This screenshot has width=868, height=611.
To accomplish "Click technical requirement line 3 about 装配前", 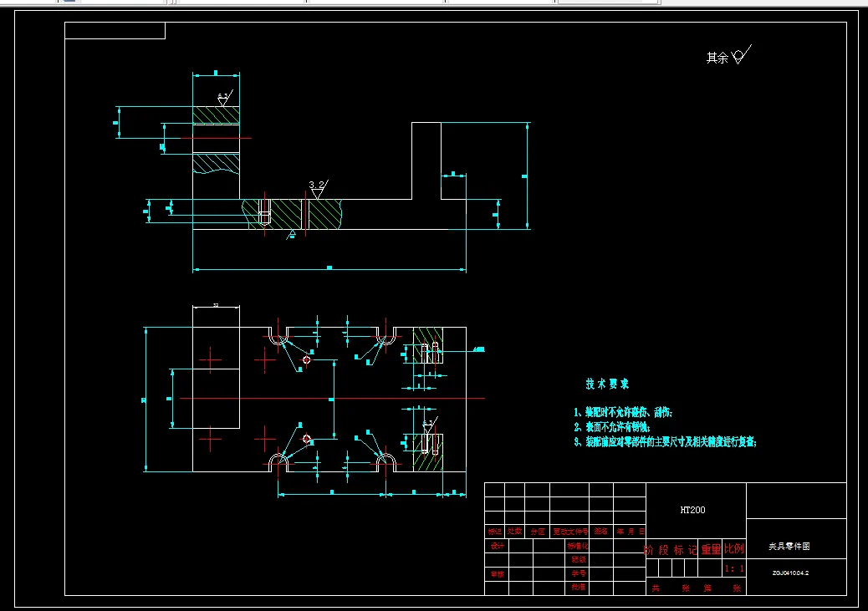I will [x=665, y=441].
